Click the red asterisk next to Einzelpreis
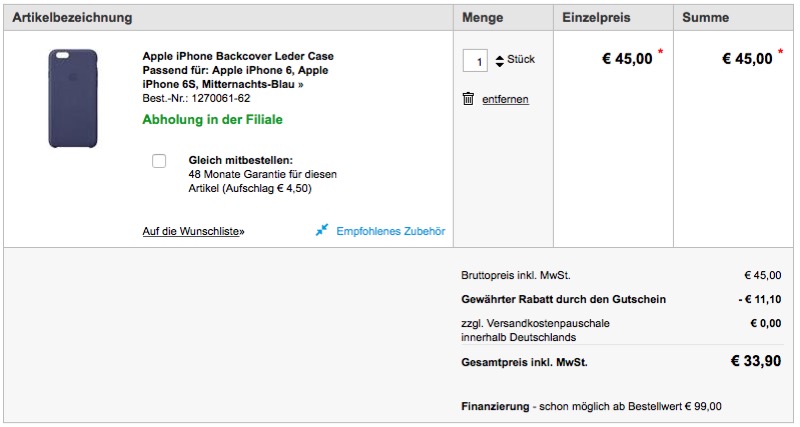Viewport: 800px width, 427px height. (x=660, y=51)
